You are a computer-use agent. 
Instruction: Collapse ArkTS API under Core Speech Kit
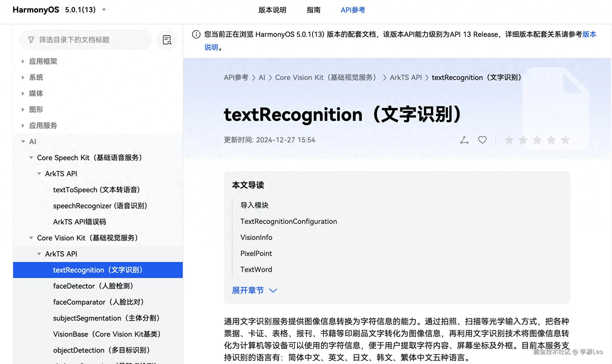(39, 174)
